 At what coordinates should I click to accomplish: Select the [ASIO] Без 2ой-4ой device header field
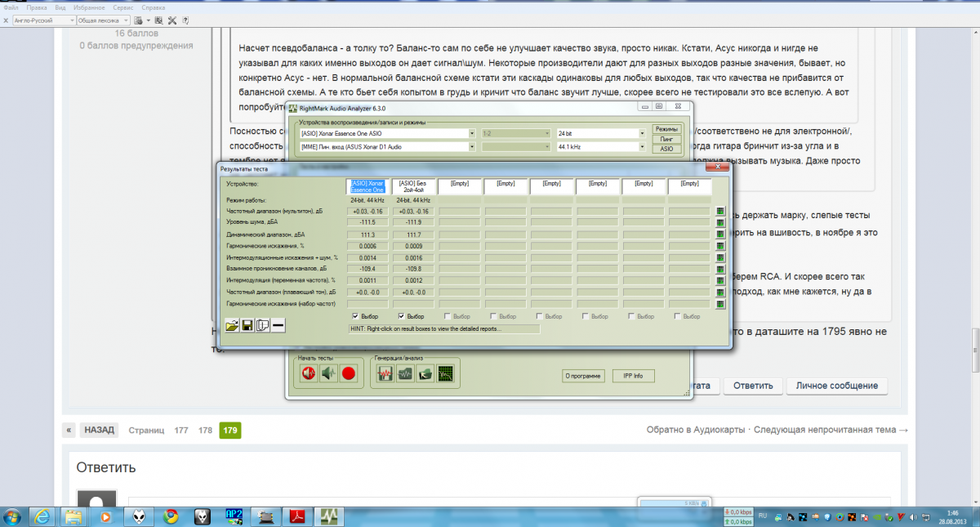click(413, 186)
